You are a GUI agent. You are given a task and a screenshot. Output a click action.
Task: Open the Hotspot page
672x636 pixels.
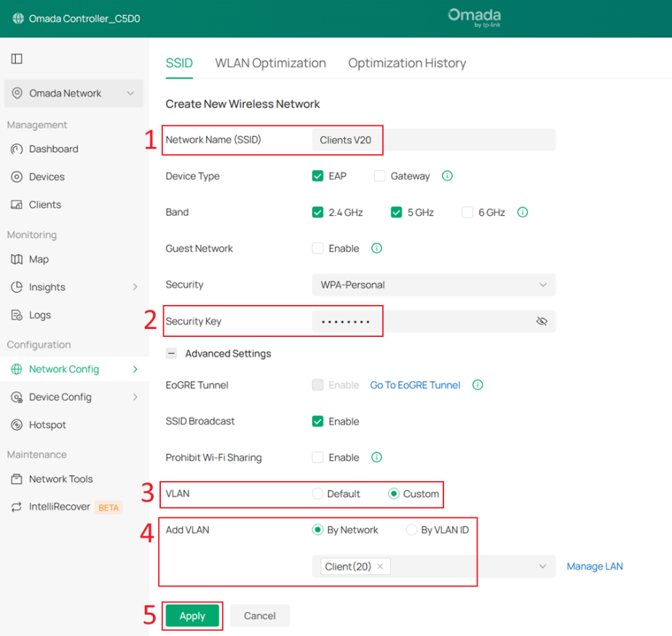click(47, 424)
